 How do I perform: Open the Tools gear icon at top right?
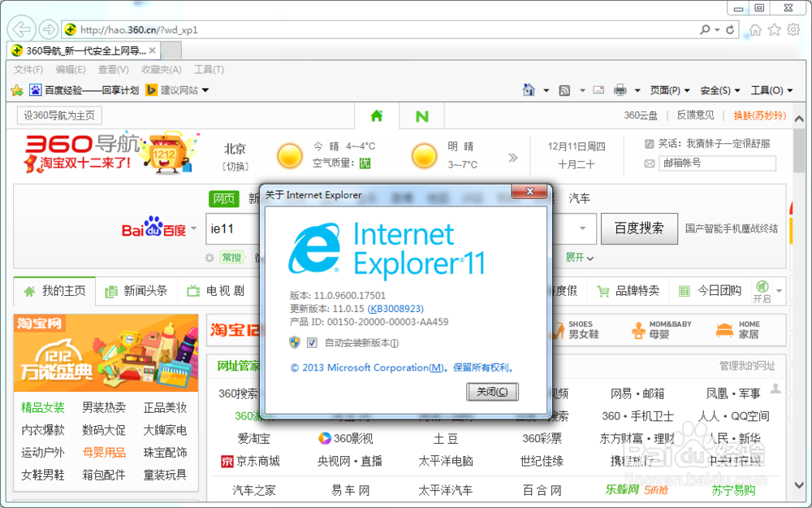(x=793, y=29)
